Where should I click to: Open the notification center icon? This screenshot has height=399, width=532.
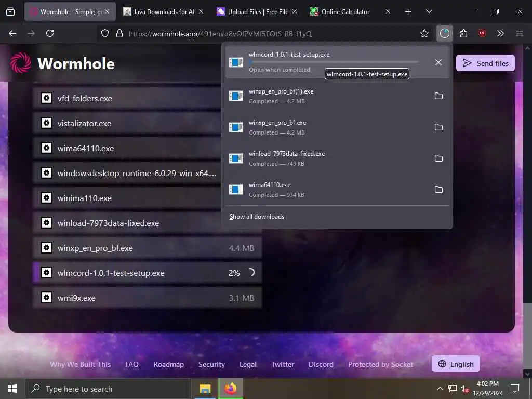515,389
